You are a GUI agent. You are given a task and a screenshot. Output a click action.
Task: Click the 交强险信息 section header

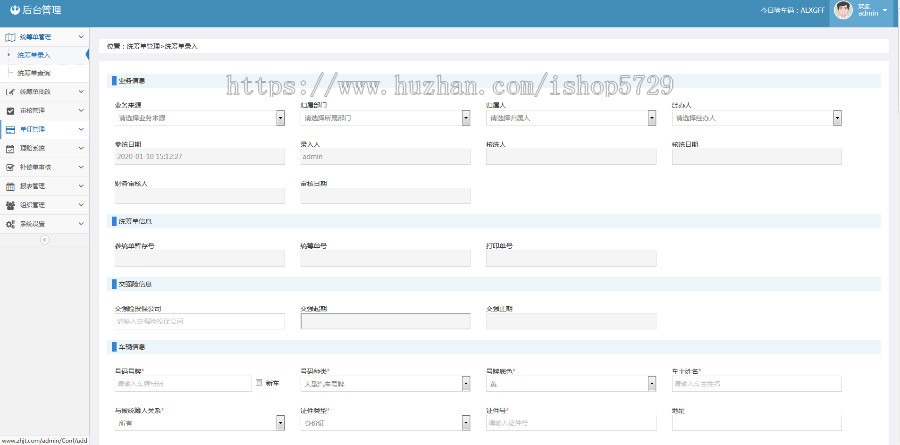[496, 284]
